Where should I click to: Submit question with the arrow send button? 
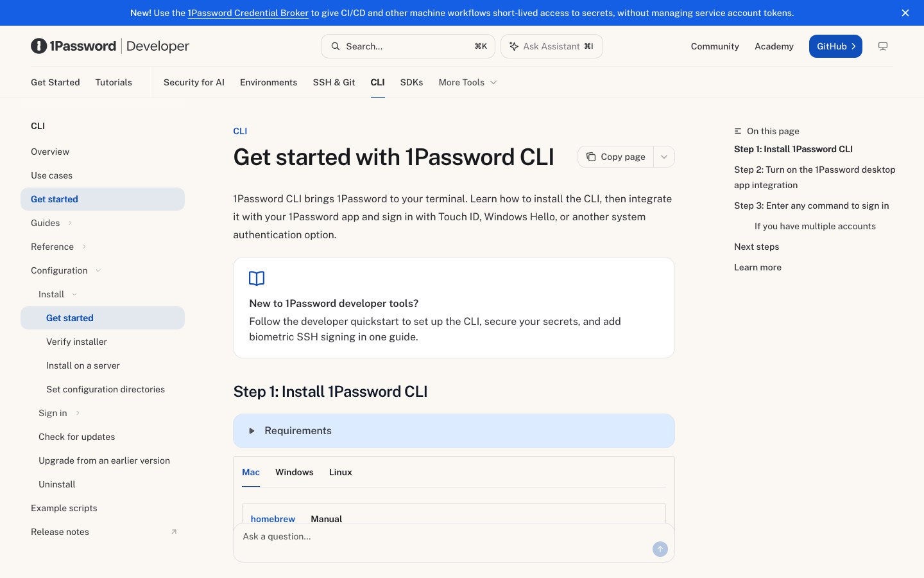tap(660, 549)
